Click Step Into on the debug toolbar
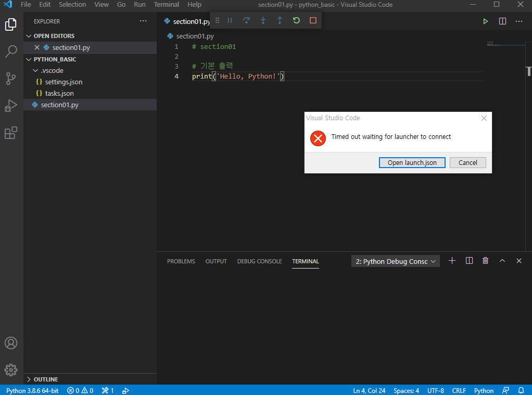 click(x=263, y=20)
